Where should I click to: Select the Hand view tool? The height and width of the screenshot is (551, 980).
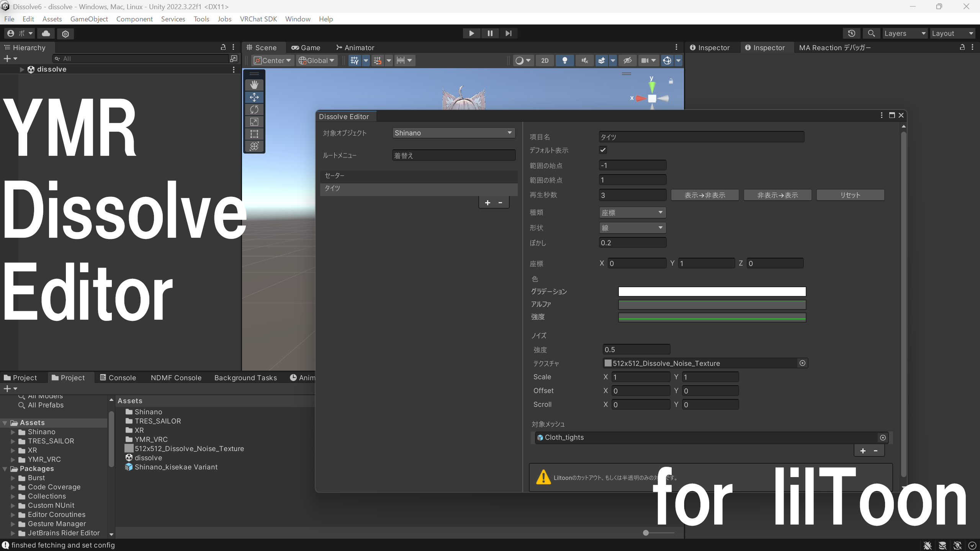(254, 85)
